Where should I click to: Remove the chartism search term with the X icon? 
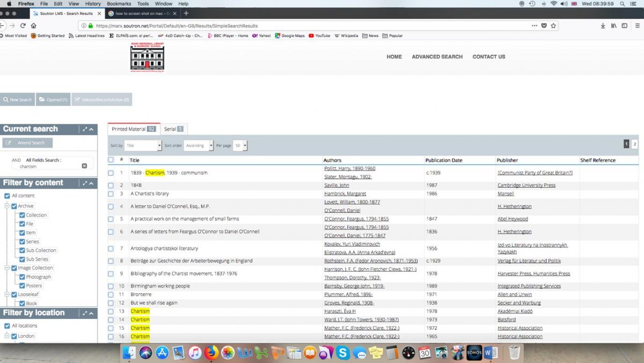[84, 166]
